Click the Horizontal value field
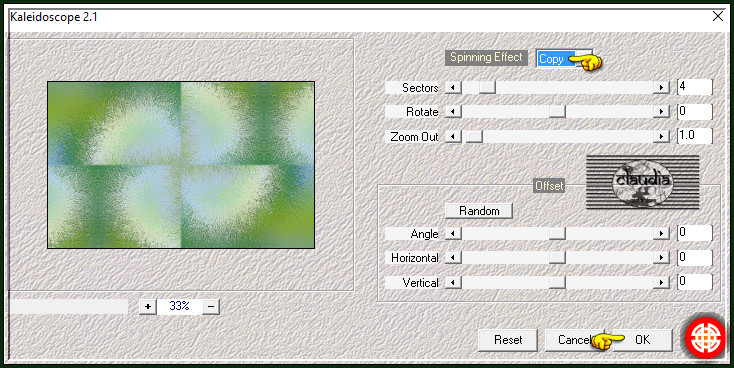This screenshot has height=368, width=734. pyautogui.click(x=695, y=258)
